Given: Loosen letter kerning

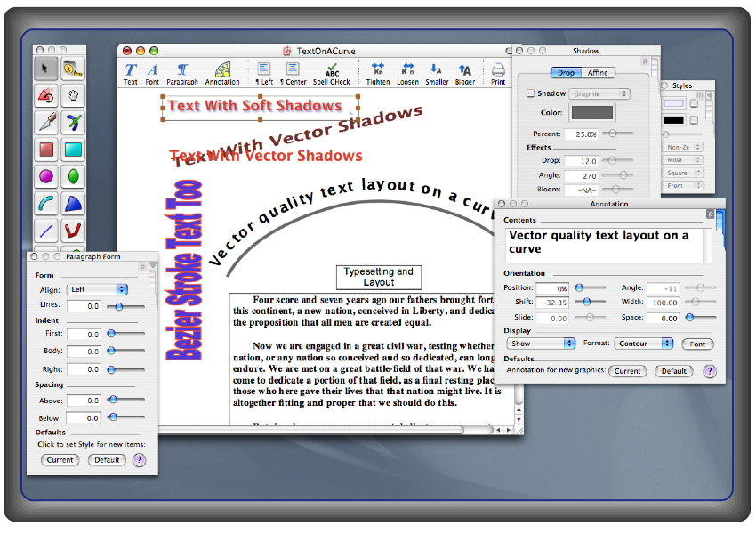Looking at the screenshot, I should (x=408, y=74).
